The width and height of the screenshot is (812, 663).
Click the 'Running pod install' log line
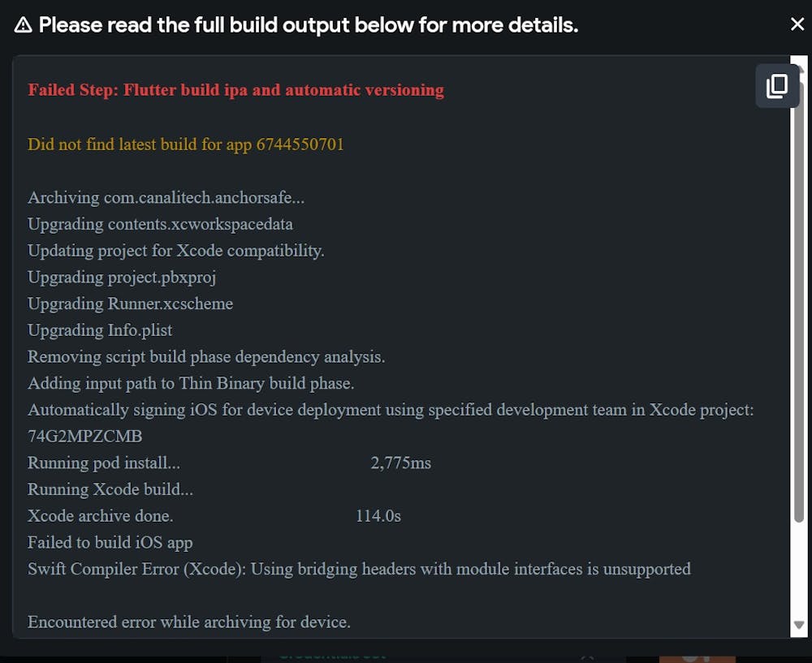[x=104, y=463]
